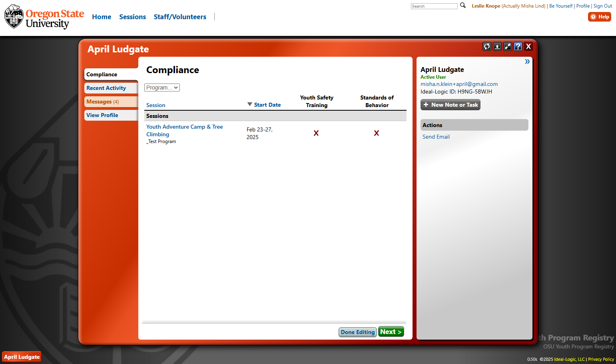The image size is (616, 364).
Task: Click Send Email action link
Action: pos(436,137)
